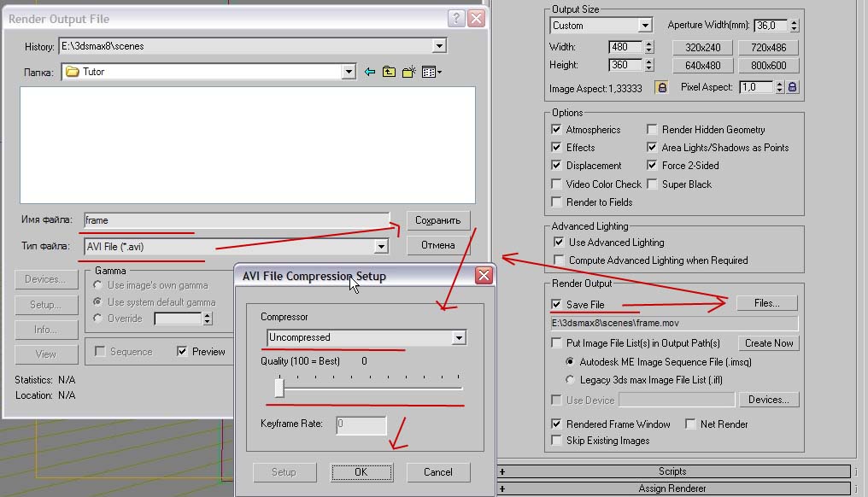This screenshot has height=497, width=868.
Task: Click the Quality slider handle
Action: click(279, 389)
